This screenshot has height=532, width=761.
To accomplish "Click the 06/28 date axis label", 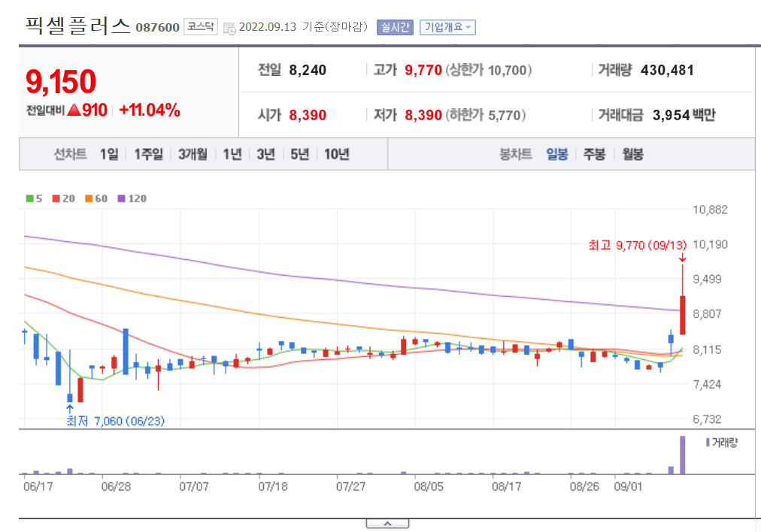I will click(116, 486).
